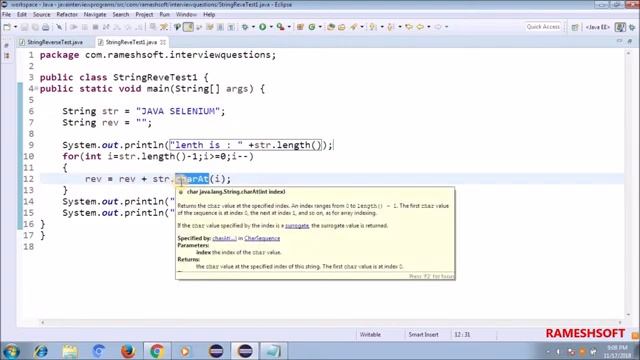This screenshot has width=640, height=360.
Task: Click the Open Task toolbar icon
Action: click(x=342, y=27)
